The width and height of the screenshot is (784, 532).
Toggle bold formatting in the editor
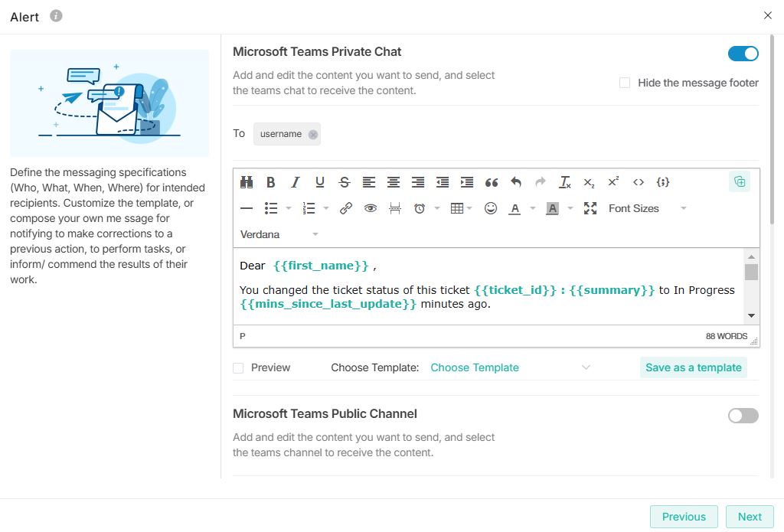pyautogui.click(x=270, y=182)
